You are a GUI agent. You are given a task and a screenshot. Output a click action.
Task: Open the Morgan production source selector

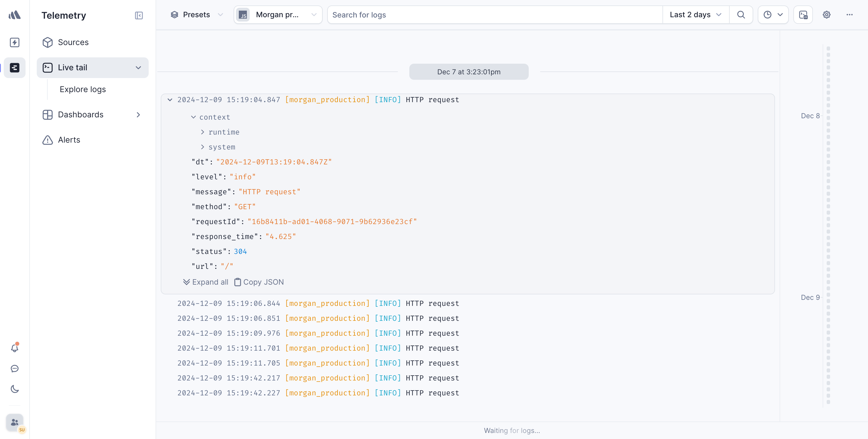click(x=278, y=15)
